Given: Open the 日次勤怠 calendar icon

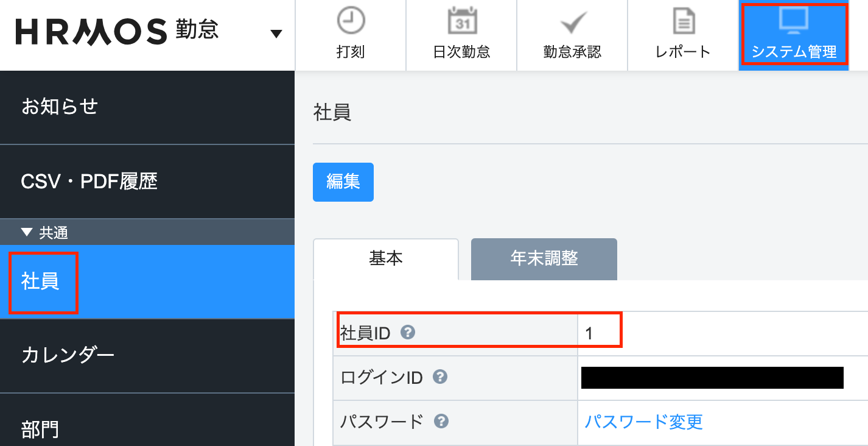Looking at the screenshot, I should click(x=462, y=21).
